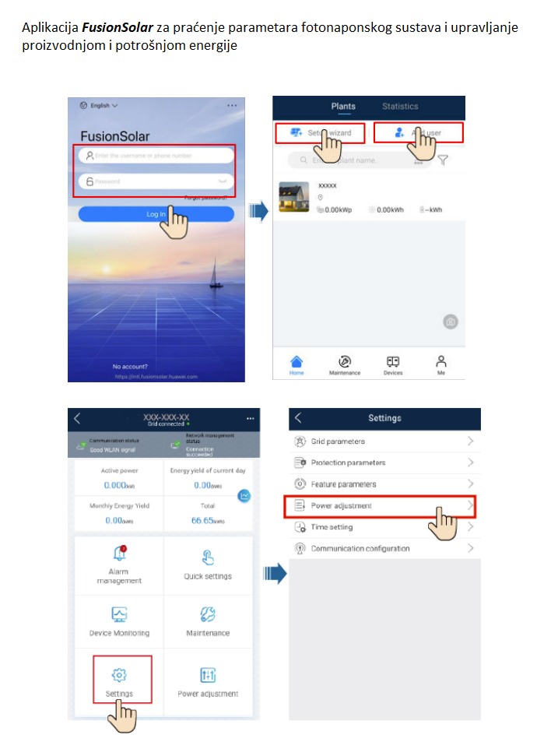Click the filter funnel icon beside search
558x756 pixels.
(443, 160)
